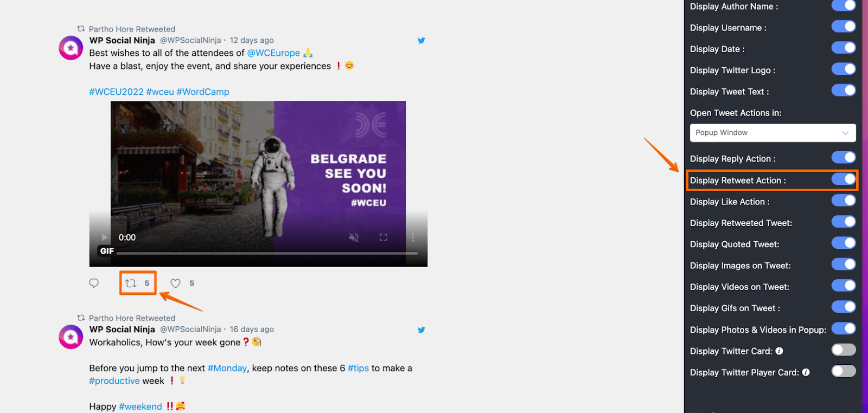Open the #WCEU2022 hashtag link
868x413 pixels.
[x=116, y=92]
